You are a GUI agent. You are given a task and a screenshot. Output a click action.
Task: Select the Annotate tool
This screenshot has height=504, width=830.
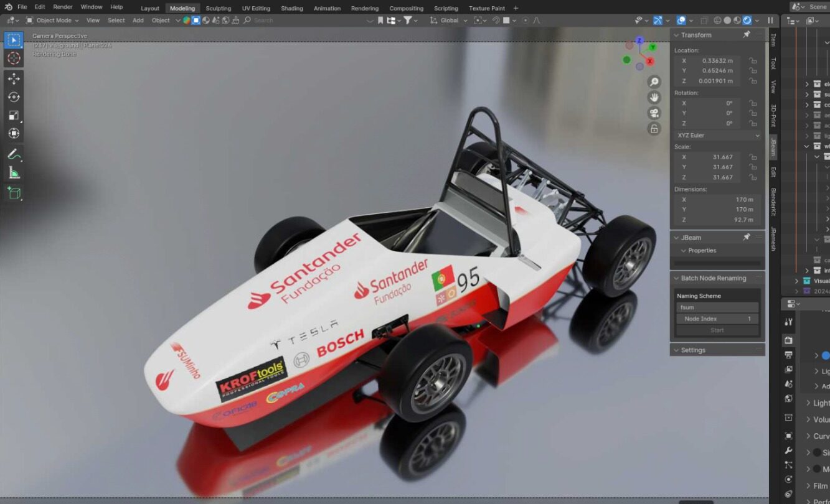[x=14, y=154]
